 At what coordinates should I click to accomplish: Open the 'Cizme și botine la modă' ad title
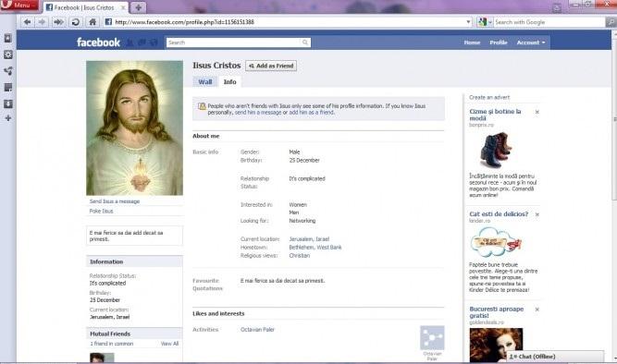[495, 115]
